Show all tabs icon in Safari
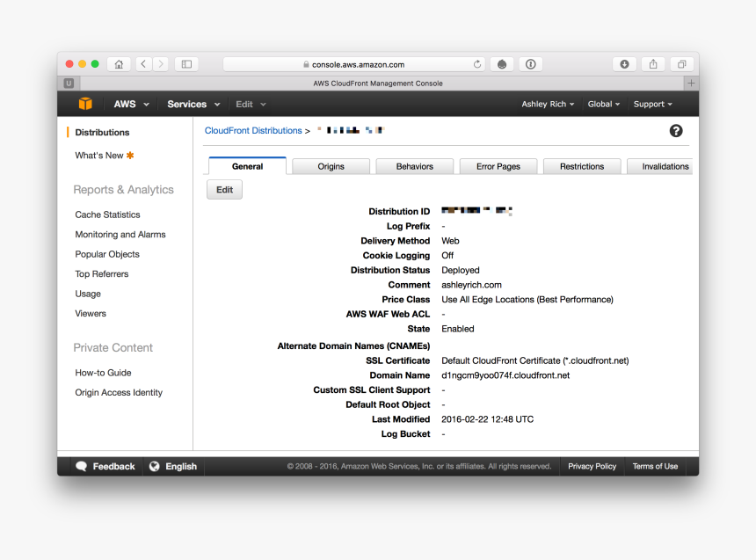 click(682, 64)
